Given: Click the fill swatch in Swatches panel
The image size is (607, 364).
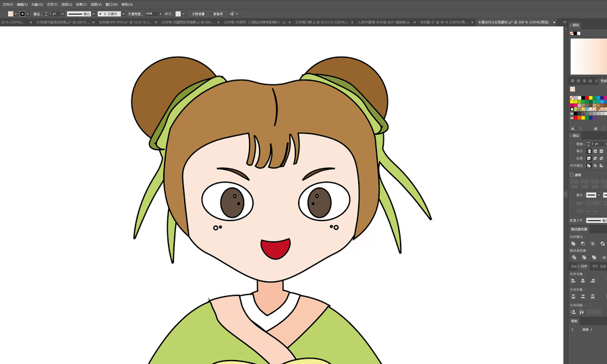Looking at the screenshot, I should (x=573, y=90).
